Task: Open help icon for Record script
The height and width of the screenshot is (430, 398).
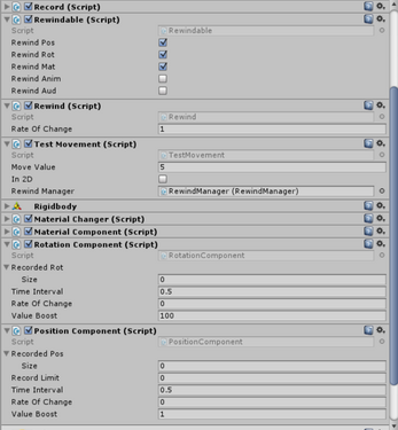Action: pos(368,6)
